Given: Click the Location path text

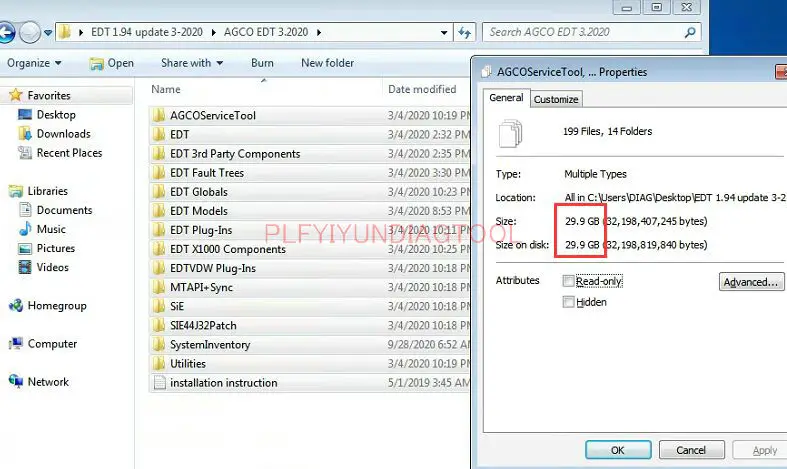Looking at the screenshot, I should 675,197.
